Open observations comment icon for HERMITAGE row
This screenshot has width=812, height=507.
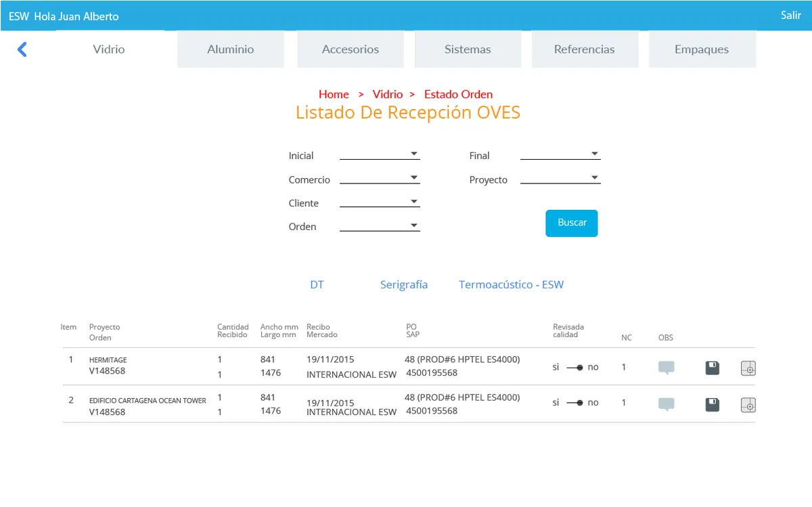[667, 368]
